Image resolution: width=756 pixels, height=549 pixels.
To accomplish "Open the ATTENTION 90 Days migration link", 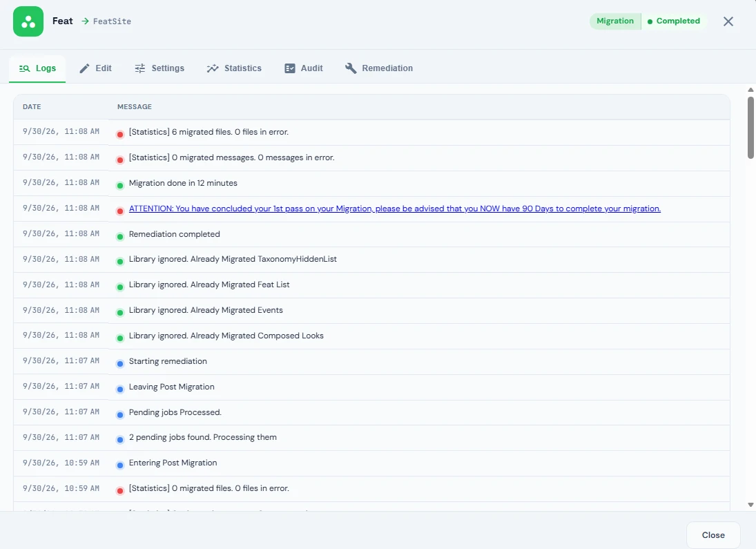I will [x=394, y=209].
